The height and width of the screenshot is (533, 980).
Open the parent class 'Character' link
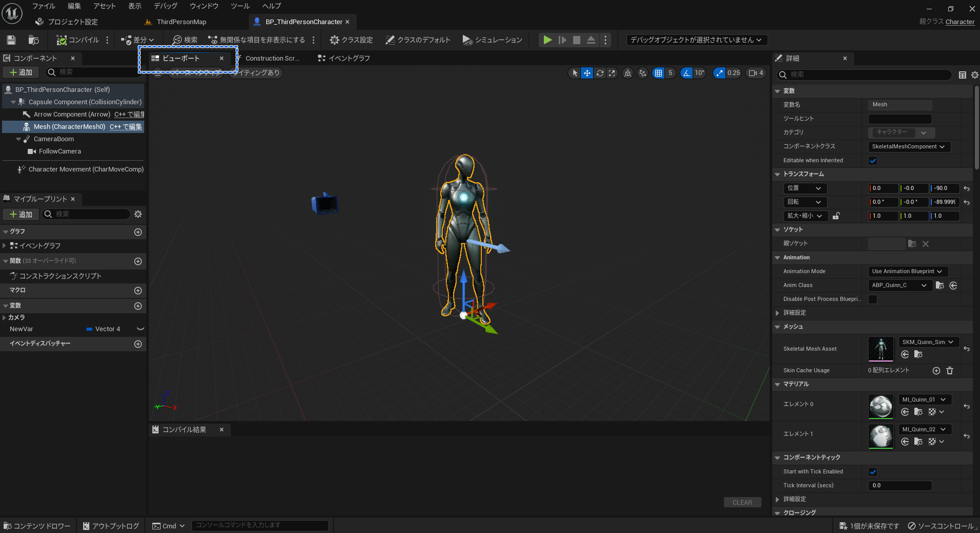coord(959,22)
